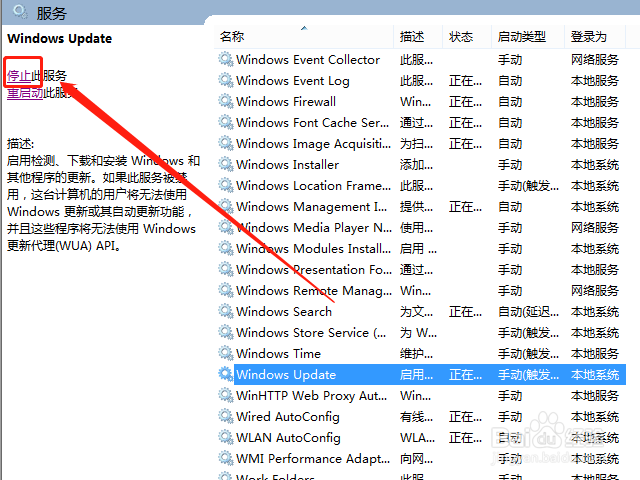Select the Windows Event Collector service name
640x480 pixels.
click(308, 60)
